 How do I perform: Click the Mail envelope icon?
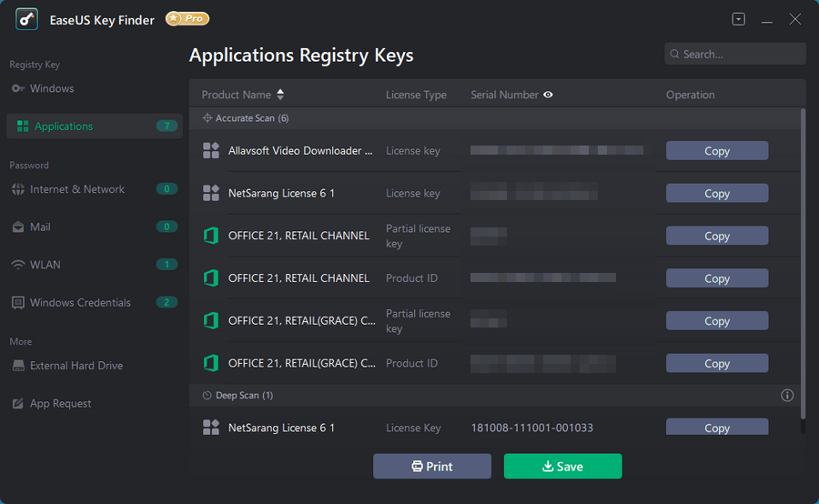pos(18,227)
